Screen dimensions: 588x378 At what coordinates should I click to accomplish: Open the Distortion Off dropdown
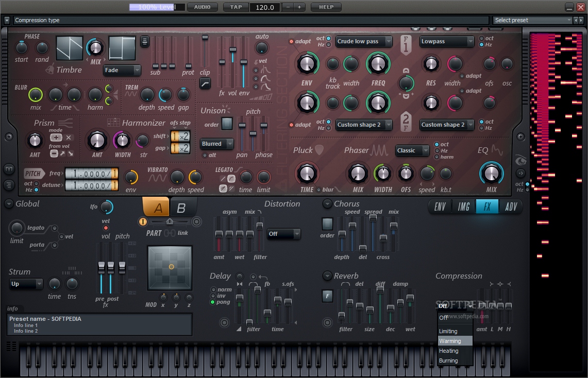284,234
